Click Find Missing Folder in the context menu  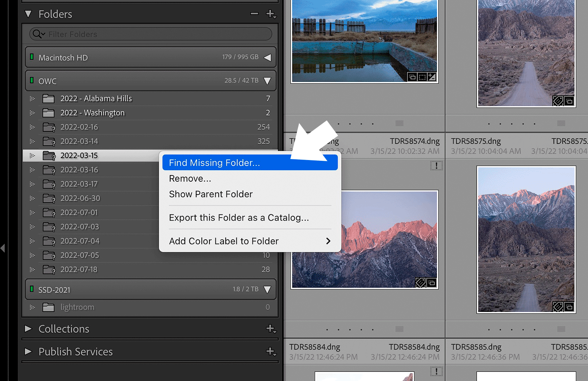click(x=213, y=163)
